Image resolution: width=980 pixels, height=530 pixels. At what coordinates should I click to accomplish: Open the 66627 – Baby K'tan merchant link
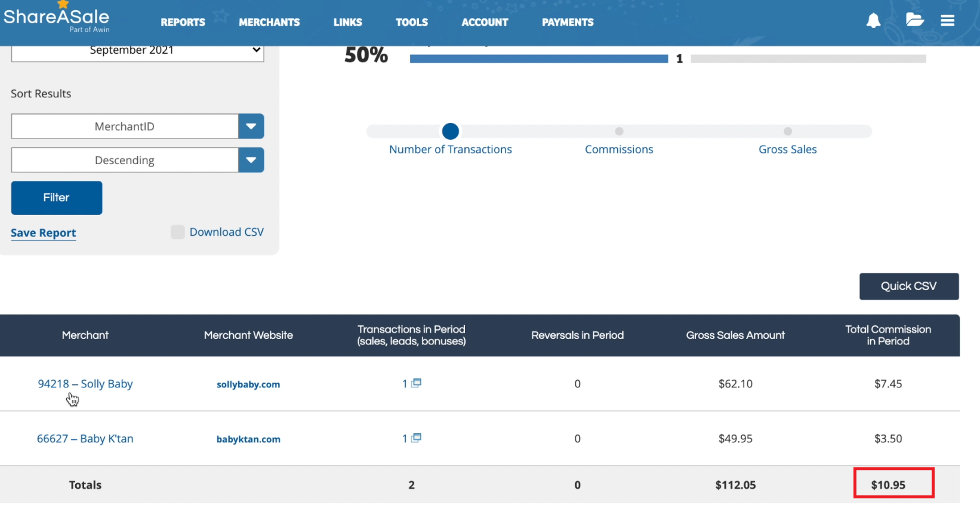pos(85,439)
